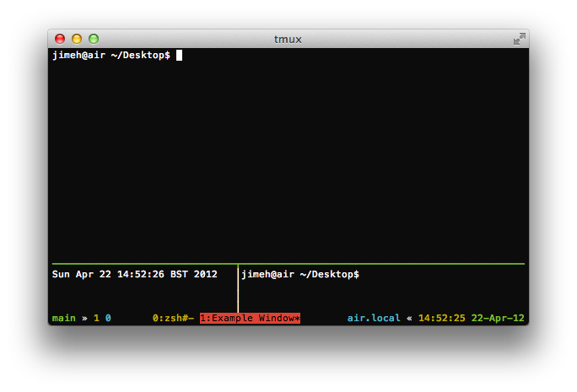Click the green zoom window button

coord(94,39)
